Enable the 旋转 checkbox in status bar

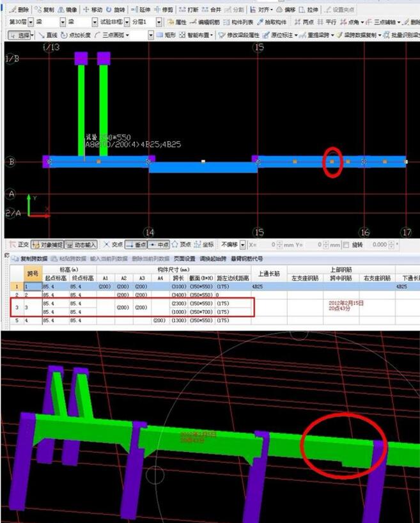pos(345,244)
